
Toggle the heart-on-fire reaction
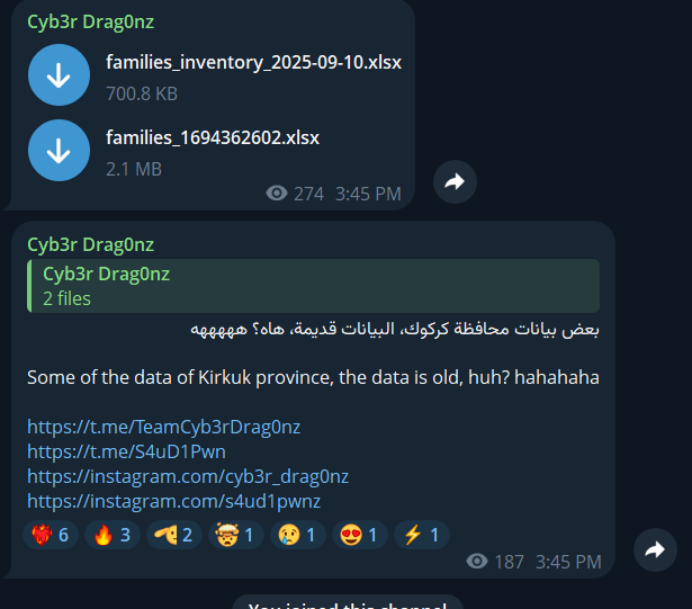50,535
